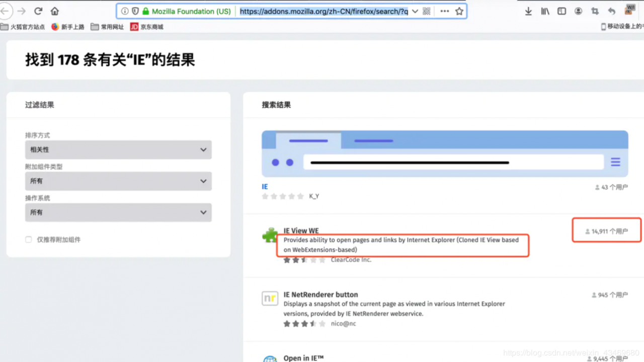Screen dimensions: 644x362
Task: Enable 仅推荐附加组件 checkbox
Action: click(x=29, y=240)
